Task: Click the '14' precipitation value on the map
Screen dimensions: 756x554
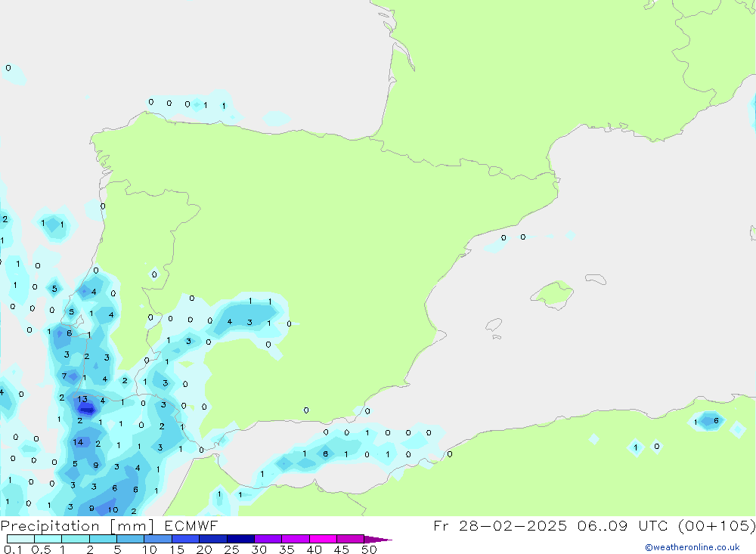Action: 78,441
